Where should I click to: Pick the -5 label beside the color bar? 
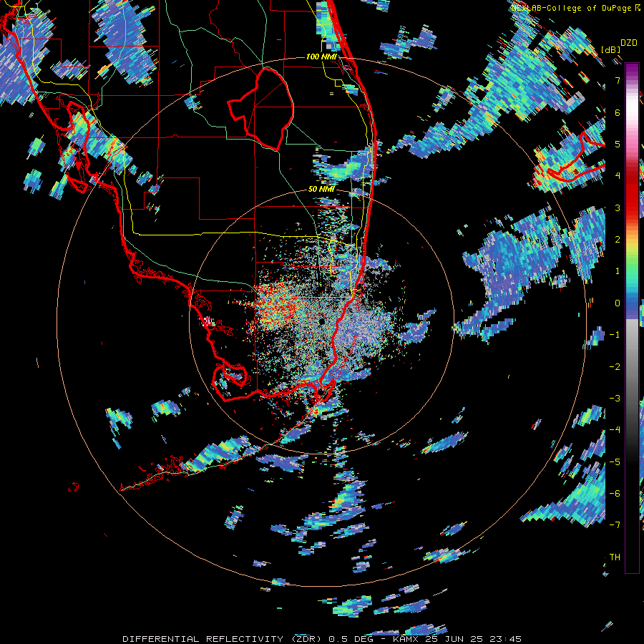615,462
